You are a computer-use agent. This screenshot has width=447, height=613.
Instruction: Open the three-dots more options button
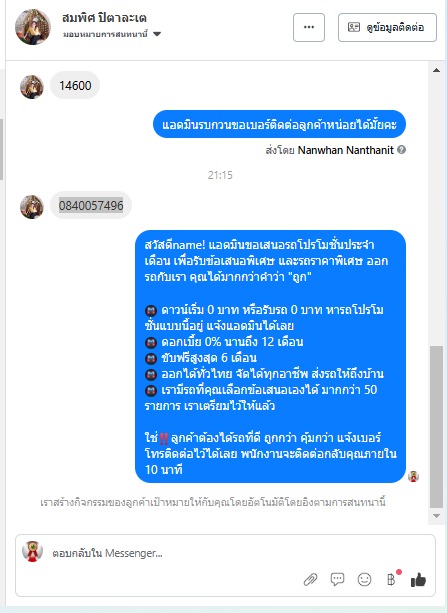(309, 27)
